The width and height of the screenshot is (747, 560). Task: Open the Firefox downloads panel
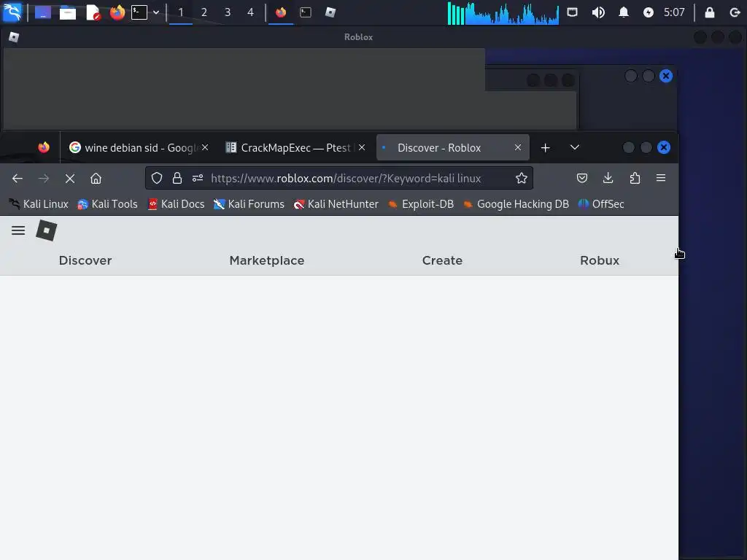pyautogui.click(x=608, y=178)
